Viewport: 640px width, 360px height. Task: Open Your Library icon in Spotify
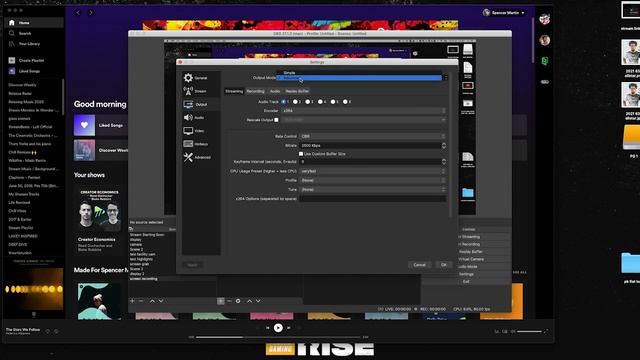tap(11, 44)
